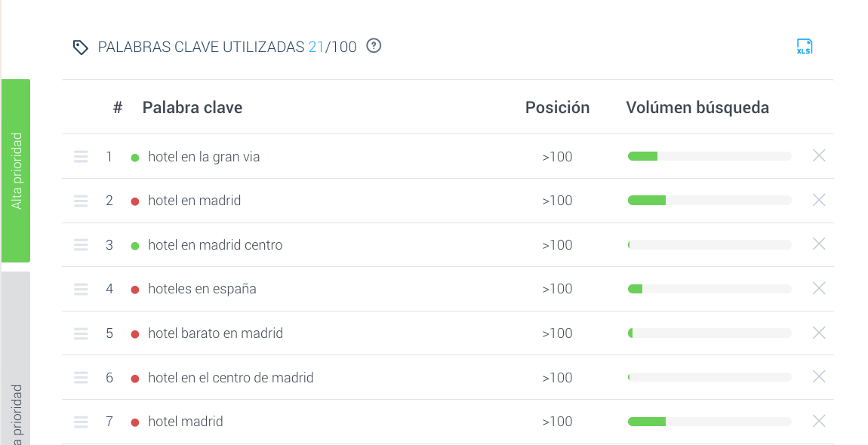The image size is (868, 445).
Task: Toggle the status dot on 'hoteles en españa'
Action: 135,289
